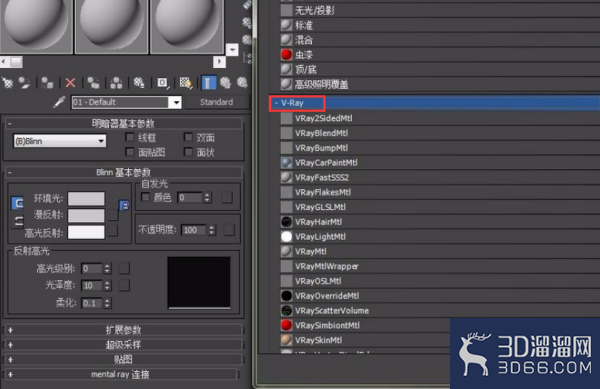This screenshot has height=389, width=600.
Task: Collapse the V-Ray materials group
Action: click(x=276, y=103)
